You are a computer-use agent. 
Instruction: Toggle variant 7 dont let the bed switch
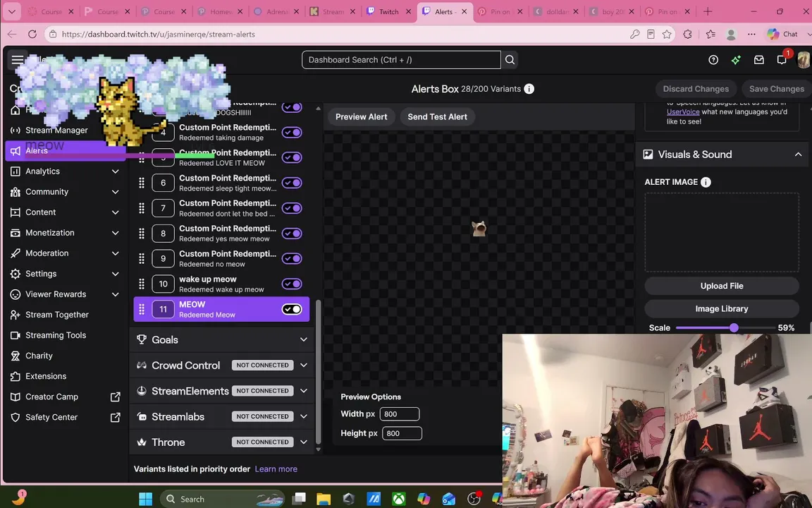tap(292, 208)
